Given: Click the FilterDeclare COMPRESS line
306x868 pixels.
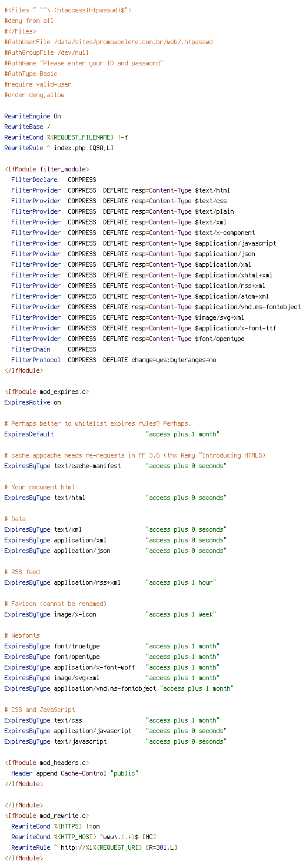Looking at the screenshot, I should (x=54, y=180).
